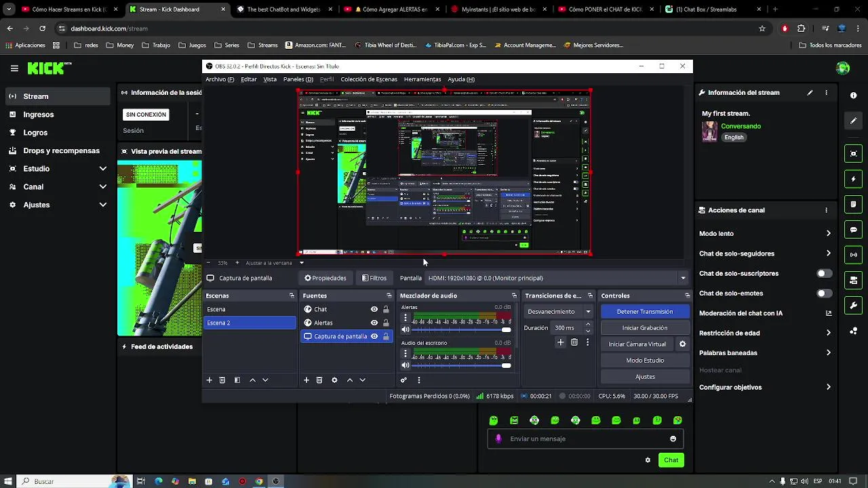Edit stream info pencil in Kick panel
Image resolution: width=868 pixels, height=488 pixels.
tap(810, 93)
